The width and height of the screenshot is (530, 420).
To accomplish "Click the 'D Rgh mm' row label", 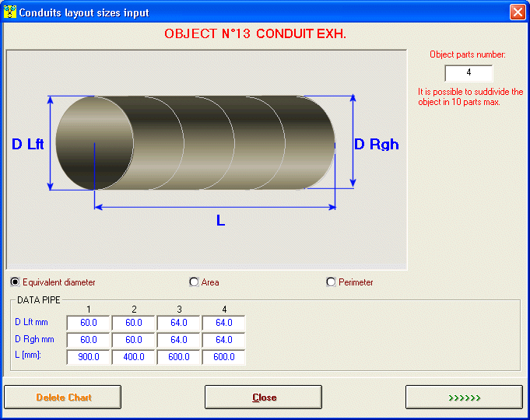I will (34, 339).
